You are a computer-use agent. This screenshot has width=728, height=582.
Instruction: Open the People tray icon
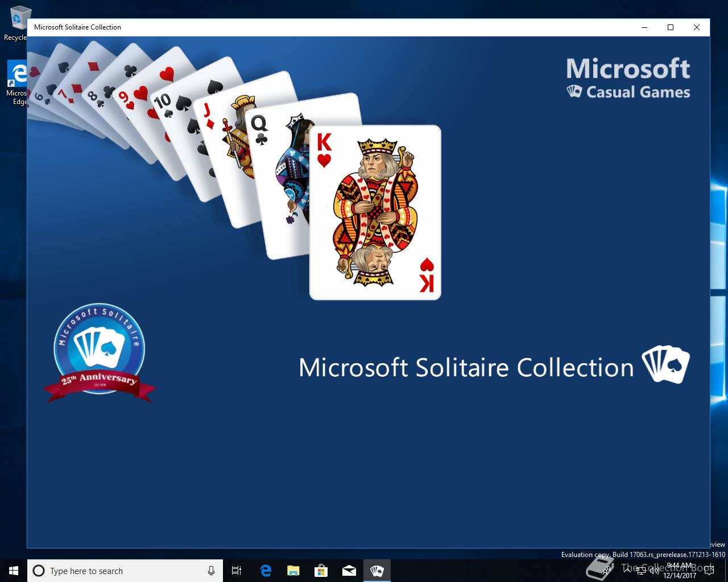pos(607,571)
